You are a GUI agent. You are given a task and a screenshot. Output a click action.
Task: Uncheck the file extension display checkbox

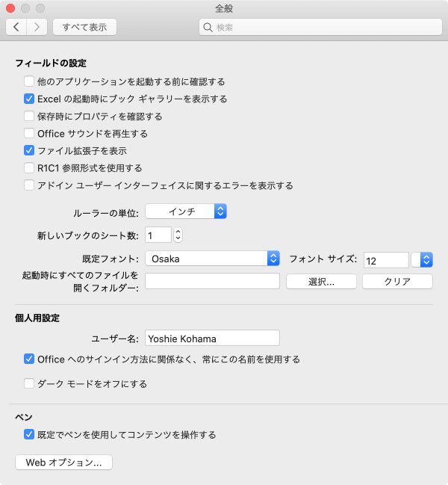coord(29,151)
